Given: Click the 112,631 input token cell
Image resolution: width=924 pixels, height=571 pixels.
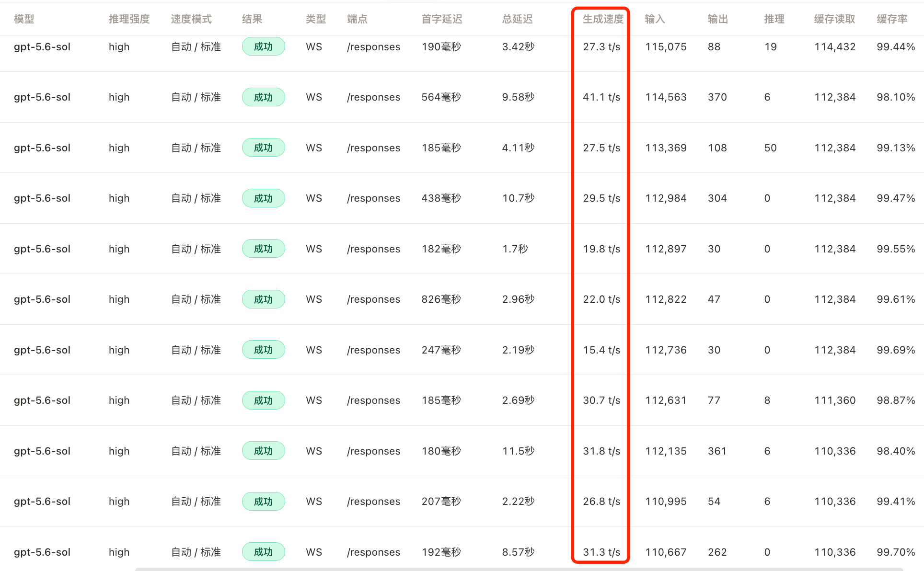Looking at the screenshot, I should click(666, 400).
